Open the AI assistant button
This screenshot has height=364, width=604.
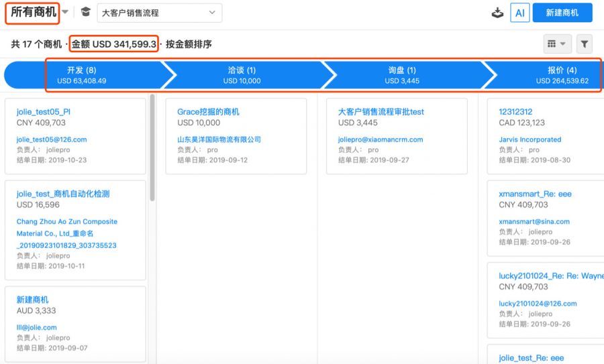[519, 13]
